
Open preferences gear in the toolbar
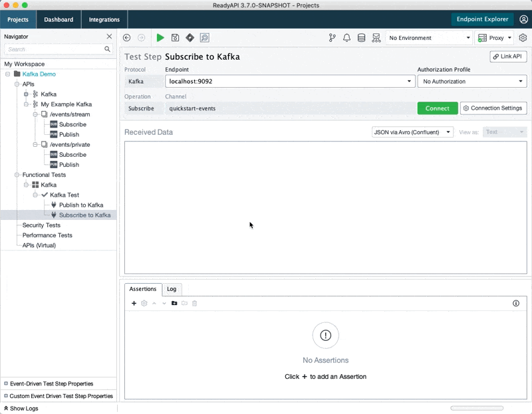coord(523,38)
